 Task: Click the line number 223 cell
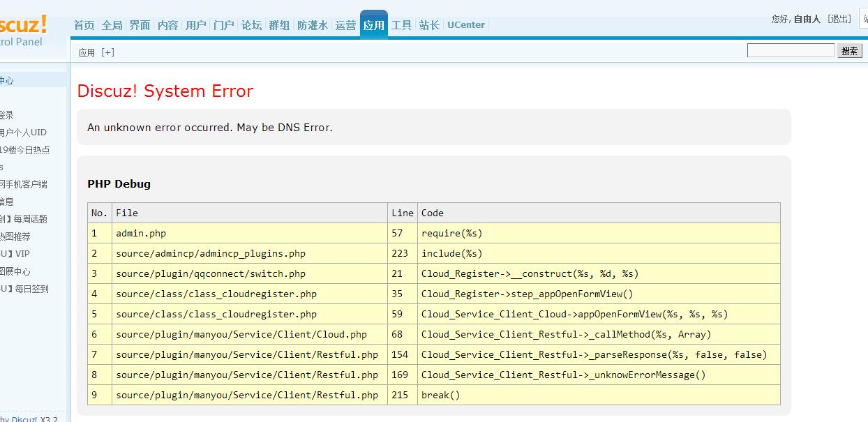[x=403, y=253]
